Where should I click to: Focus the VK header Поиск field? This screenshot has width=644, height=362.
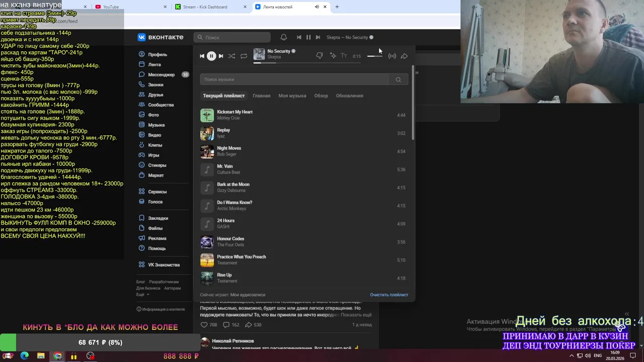(232, 37)
